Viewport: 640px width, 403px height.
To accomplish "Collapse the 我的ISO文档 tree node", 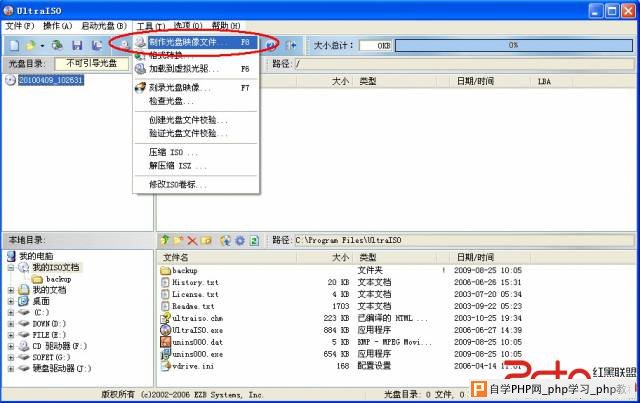I will pos(11,268).
